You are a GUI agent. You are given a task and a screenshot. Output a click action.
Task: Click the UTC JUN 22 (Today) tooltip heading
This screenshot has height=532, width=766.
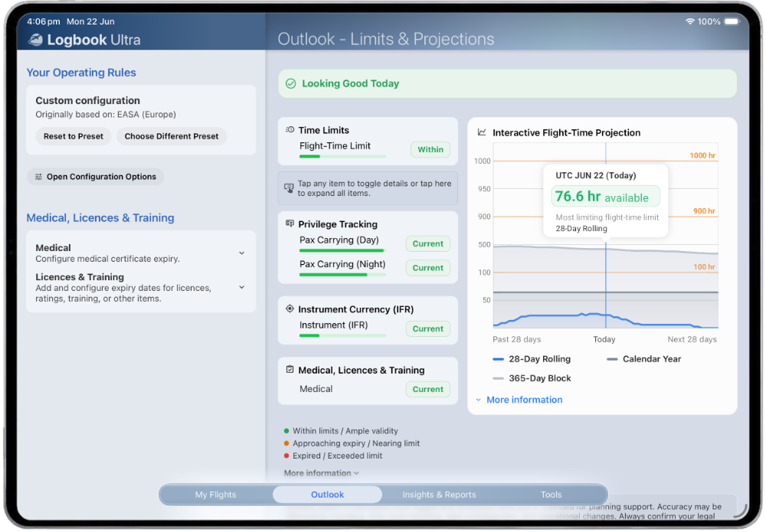point(595,176)
